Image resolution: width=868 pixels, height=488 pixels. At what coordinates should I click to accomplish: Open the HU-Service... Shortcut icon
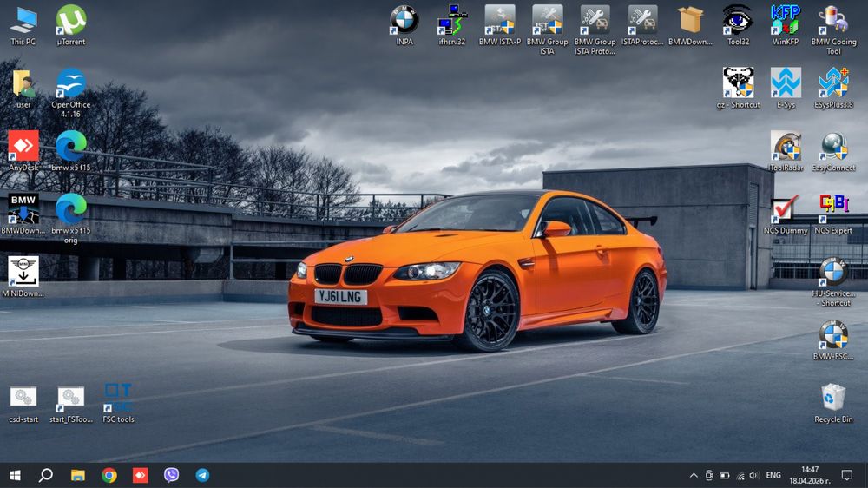pos(833,282)
